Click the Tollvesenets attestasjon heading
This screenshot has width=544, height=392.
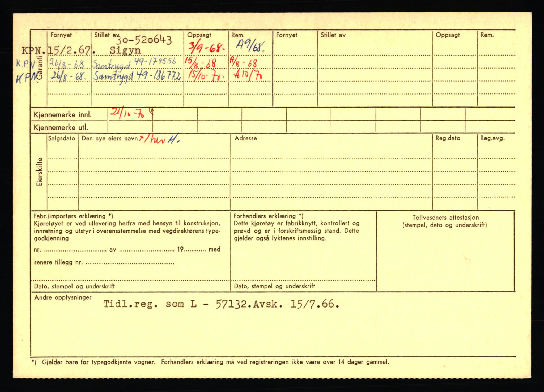click(445, 218)
